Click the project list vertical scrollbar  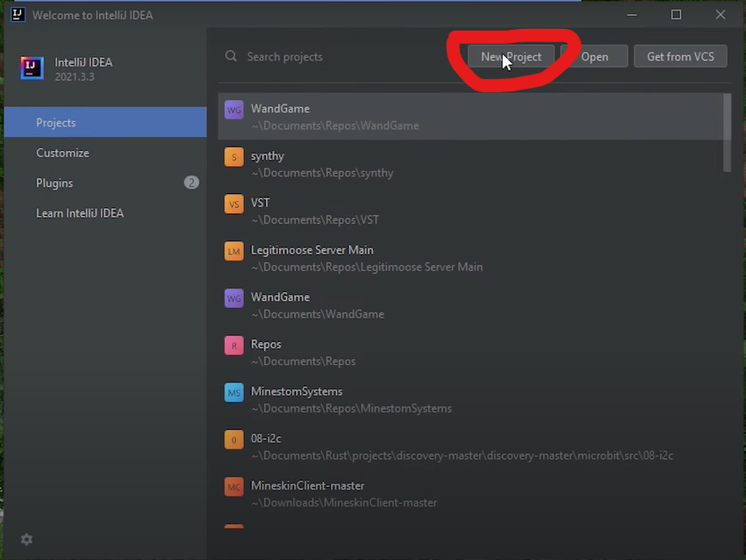[x=727, y=133]
